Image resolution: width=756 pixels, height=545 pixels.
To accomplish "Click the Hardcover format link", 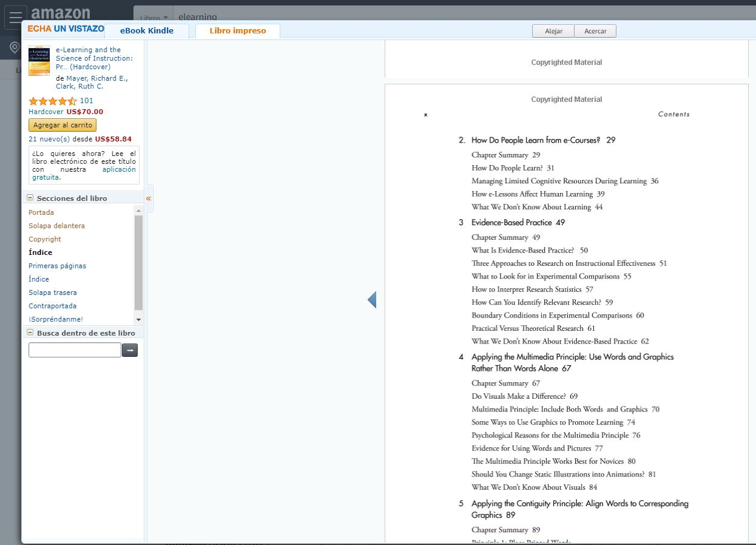I will coord(46,112).
